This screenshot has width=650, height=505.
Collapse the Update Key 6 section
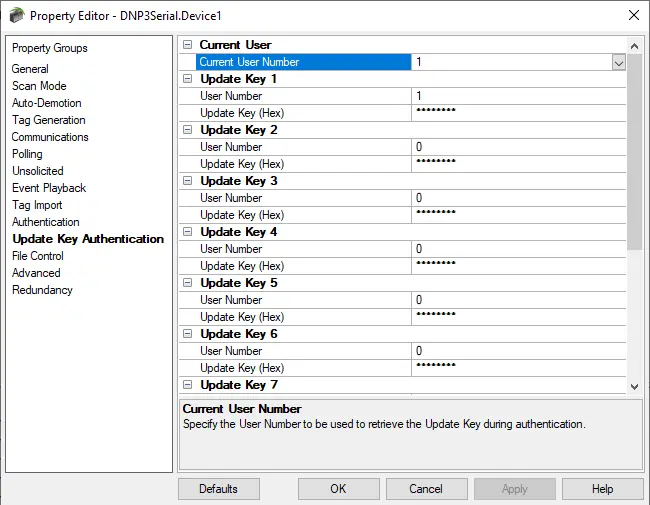[x=187, y=333]
